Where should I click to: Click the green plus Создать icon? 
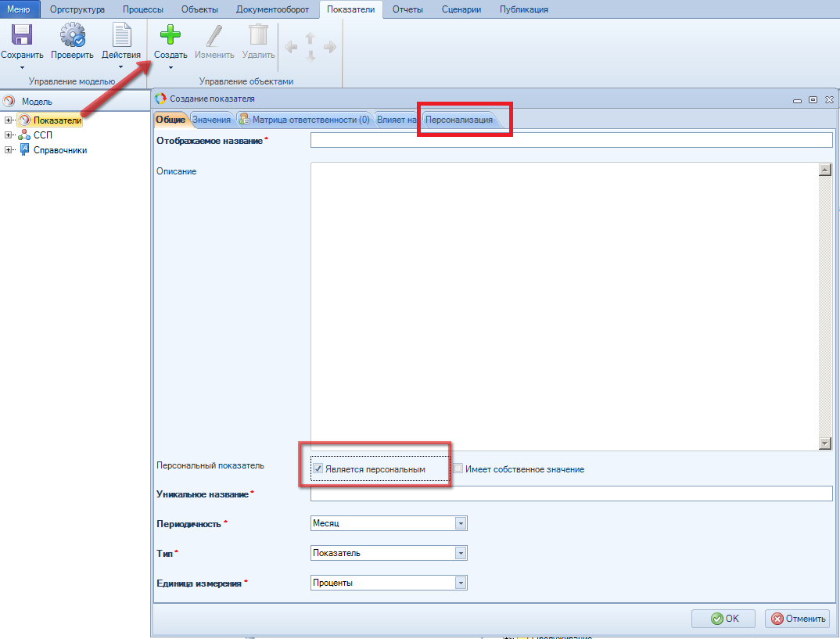coord(170,36)
